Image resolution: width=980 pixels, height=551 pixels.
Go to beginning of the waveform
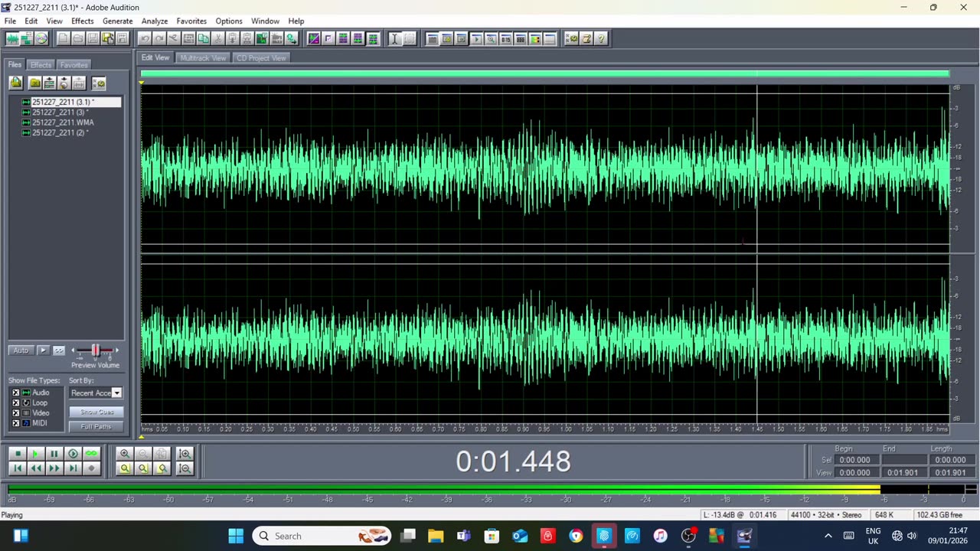[18, 468]
